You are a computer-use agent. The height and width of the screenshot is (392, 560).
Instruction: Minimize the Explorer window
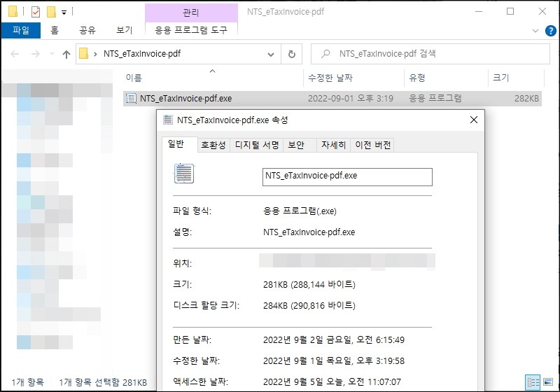(479, 11)
